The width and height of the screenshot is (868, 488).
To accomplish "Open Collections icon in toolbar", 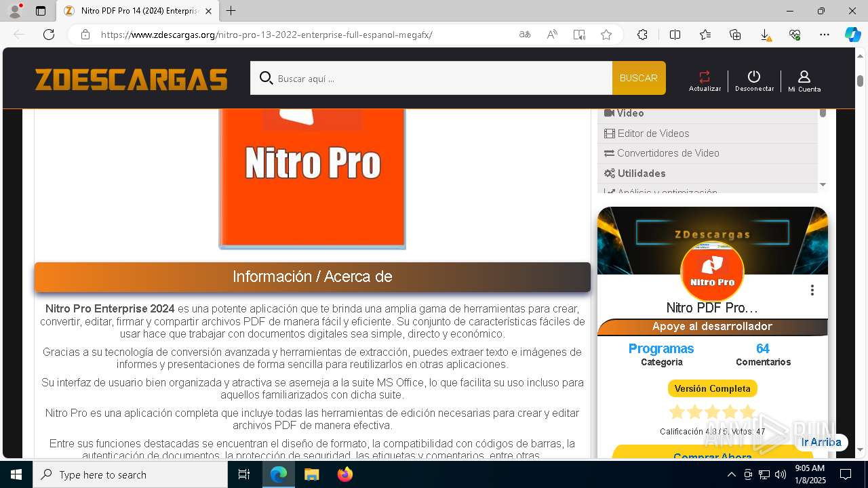I will (735, 35).
